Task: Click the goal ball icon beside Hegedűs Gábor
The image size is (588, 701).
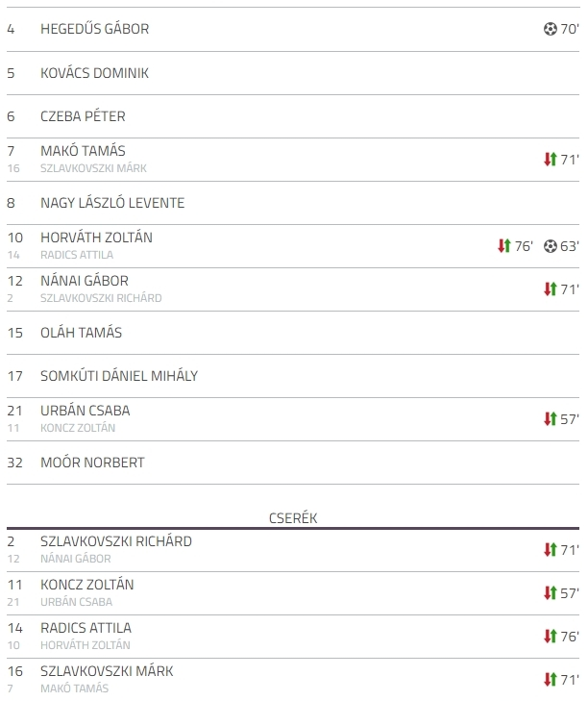Action: [x=550, y=29]
